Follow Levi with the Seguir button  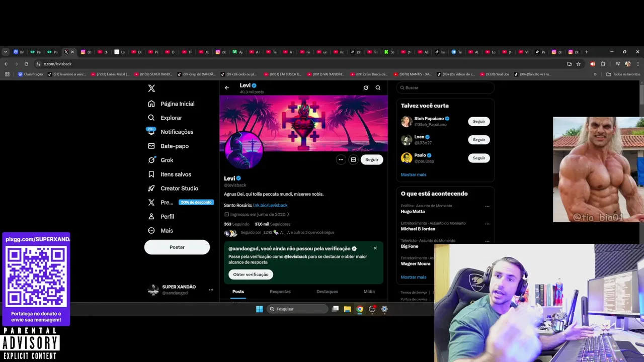coord(372,159)
